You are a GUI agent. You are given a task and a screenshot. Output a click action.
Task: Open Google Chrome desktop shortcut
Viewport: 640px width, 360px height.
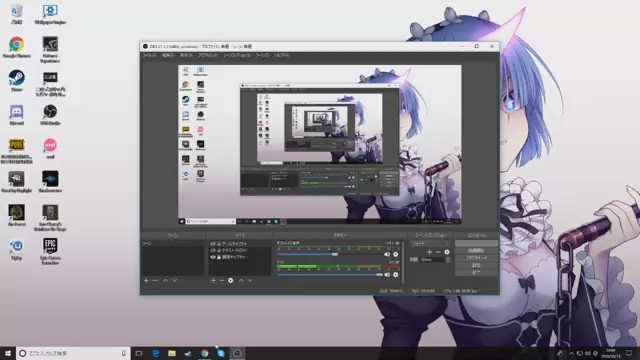(16, 47)
